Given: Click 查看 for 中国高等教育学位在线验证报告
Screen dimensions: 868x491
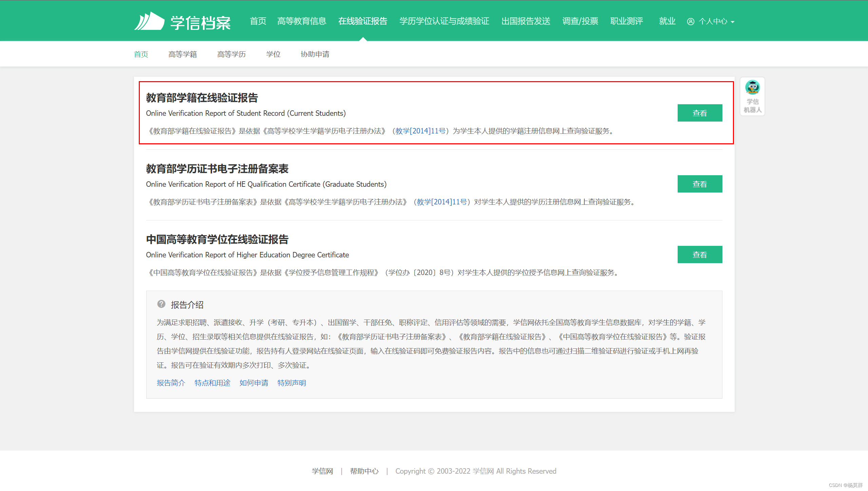Looking at the screenshot, I should click(x=700, y=255).
